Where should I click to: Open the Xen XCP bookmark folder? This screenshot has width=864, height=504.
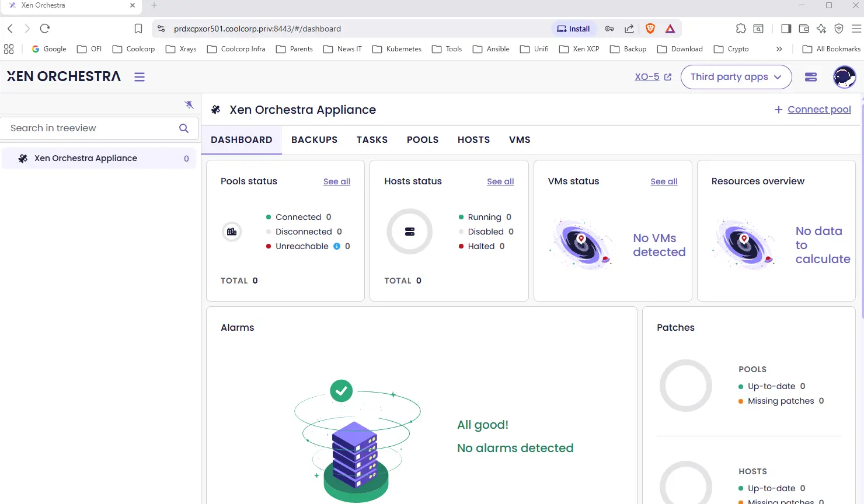coord(579,49)
